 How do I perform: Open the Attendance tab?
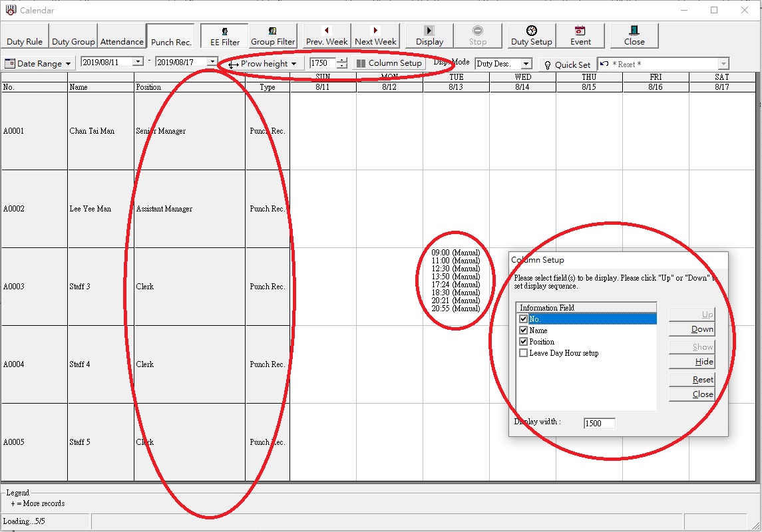point(122,37)
